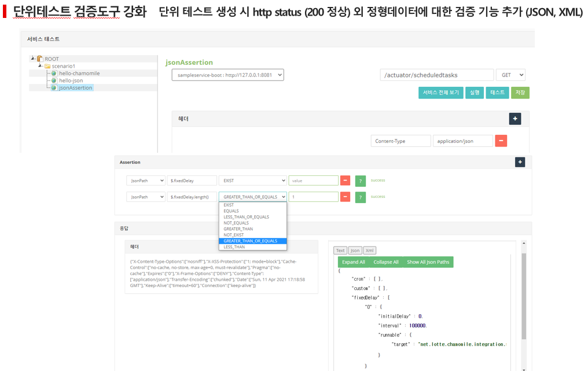Open the GET HTTP method dropdown
The height and width of the screenshot is (371, 588).
[510, 75]
